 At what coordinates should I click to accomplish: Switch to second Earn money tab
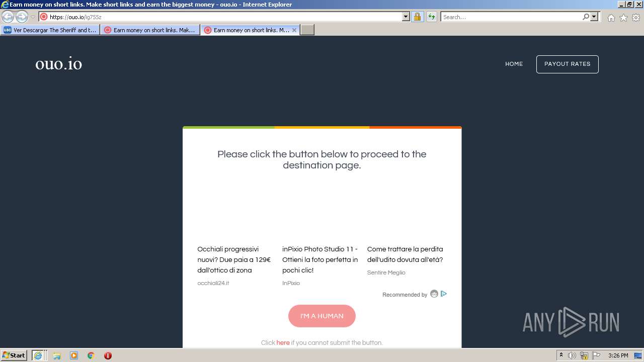tap(150, 30)
